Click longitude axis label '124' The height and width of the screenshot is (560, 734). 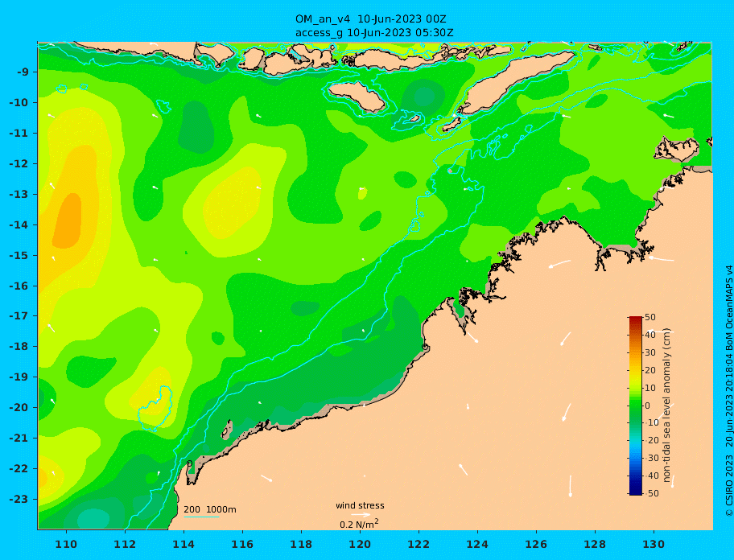pos(477,544)
